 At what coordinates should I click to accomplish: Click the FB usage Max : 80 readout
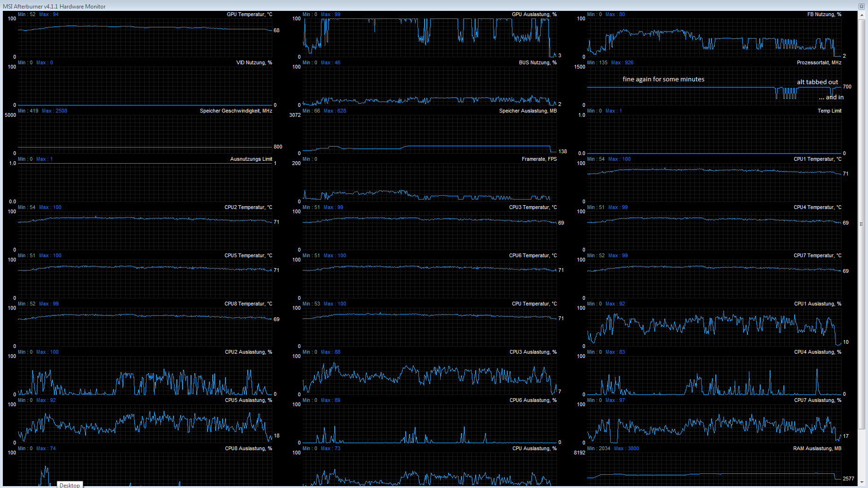pos(615,15)
